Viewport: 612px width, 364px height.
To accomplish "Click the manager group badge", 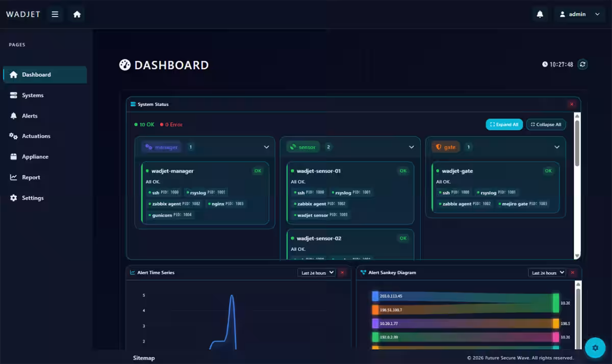I will coord(162,147).
